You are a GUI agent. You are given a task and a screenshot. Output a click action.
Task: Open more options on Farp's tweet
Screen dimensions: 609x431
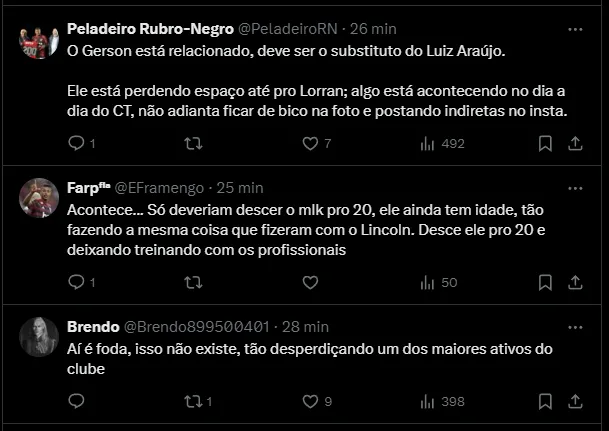pos(575,187)
